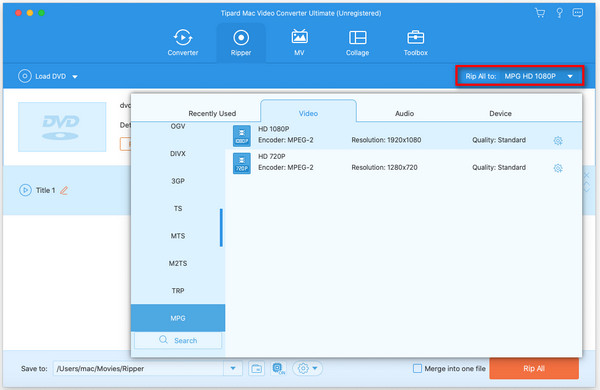
Task: Click the orange Rip All button
Action: [x=534, y=369]
